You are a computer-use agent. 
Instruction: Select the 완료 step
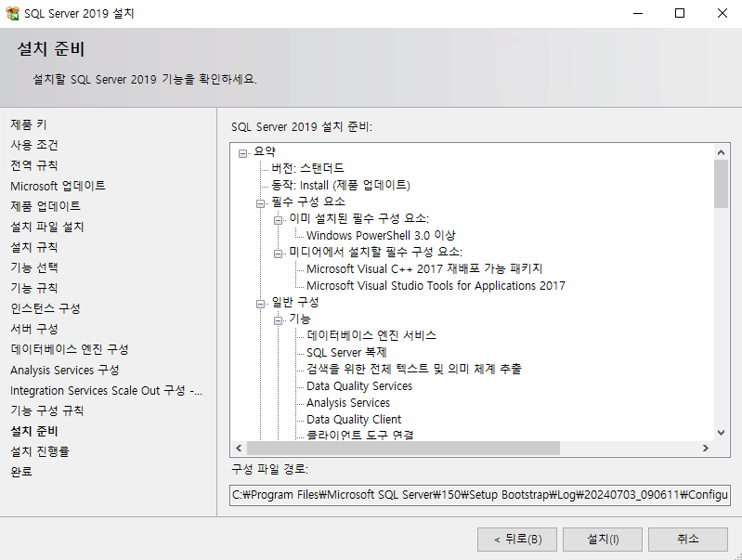[21, 472]
